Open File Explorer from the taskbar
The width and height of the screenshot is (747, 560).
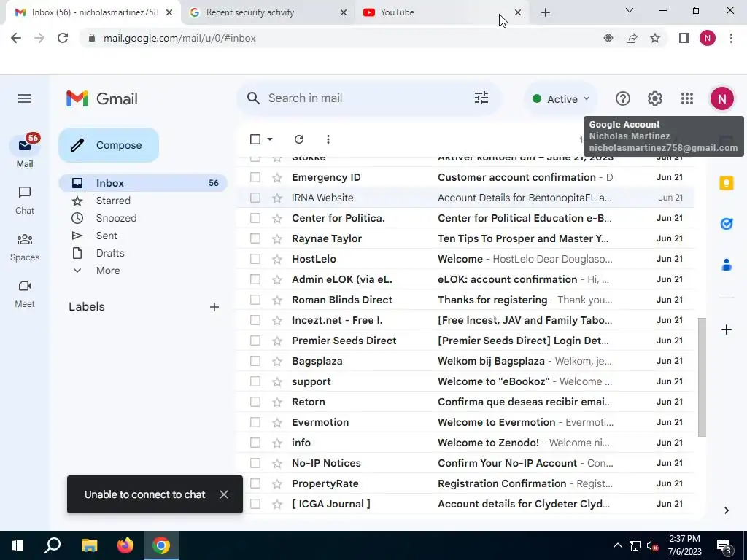point(89,545)
